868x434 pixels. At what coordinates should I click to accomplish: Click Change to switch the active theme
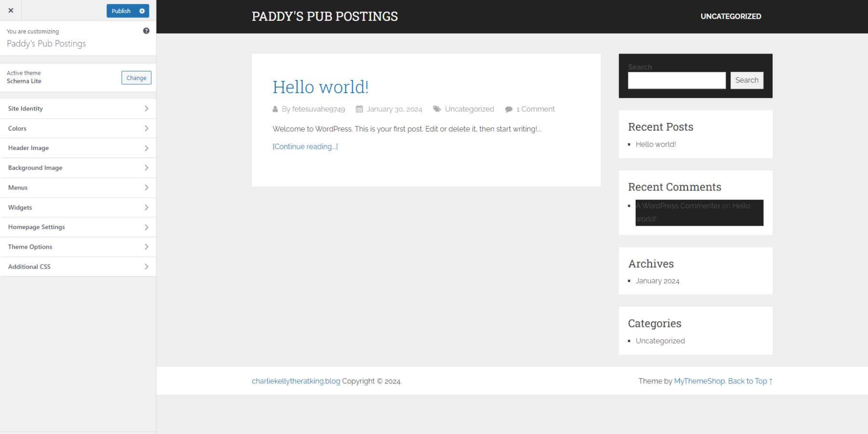[136, 77]
